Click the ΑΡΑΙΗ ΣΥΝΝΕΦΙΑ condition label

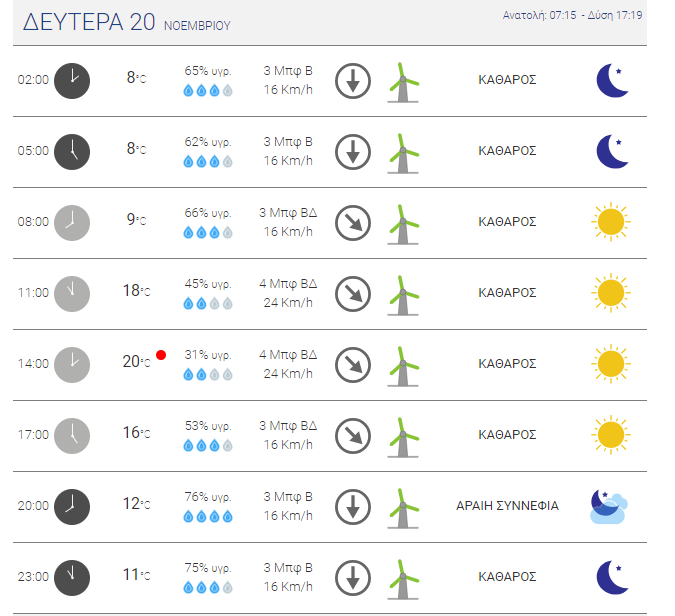[x=508, y=506]
